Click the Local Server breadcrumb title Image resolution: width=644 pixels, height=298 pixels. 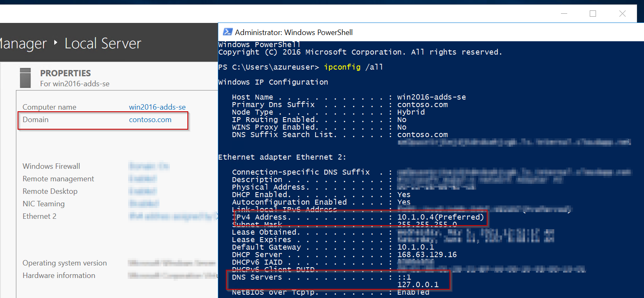coord(103,43)
